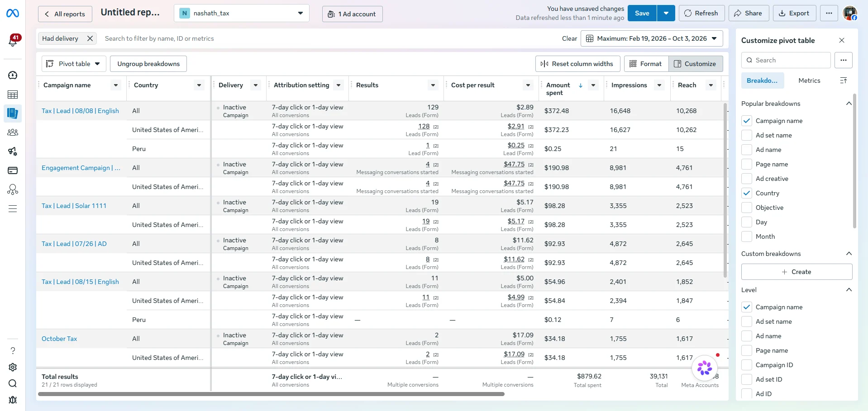Check the Objective breakdown checkbox

click(x=747, y=208)
